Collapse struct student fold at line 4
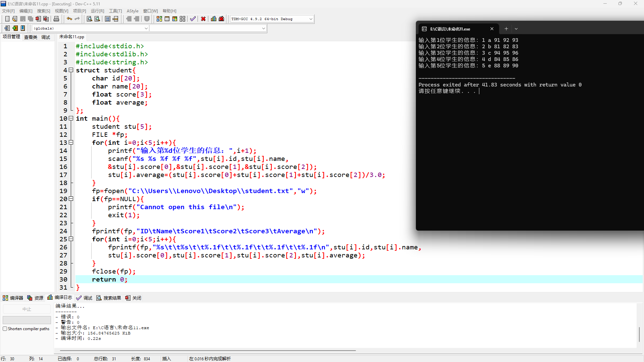 coord(71,70)
